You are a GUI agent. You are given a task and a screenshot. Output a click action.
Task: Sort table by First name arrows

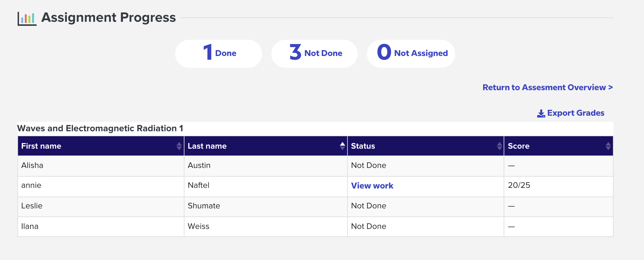(x=179, y=146)
